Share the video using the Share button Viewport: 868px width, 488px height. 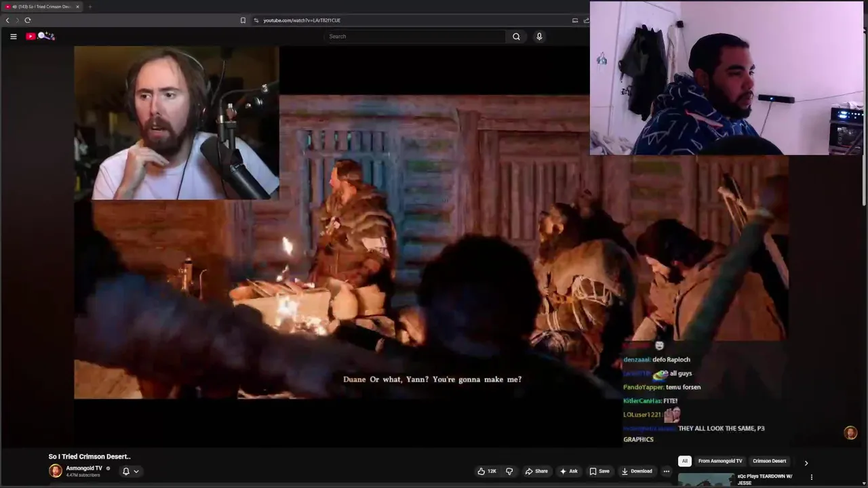click(536, 471)
